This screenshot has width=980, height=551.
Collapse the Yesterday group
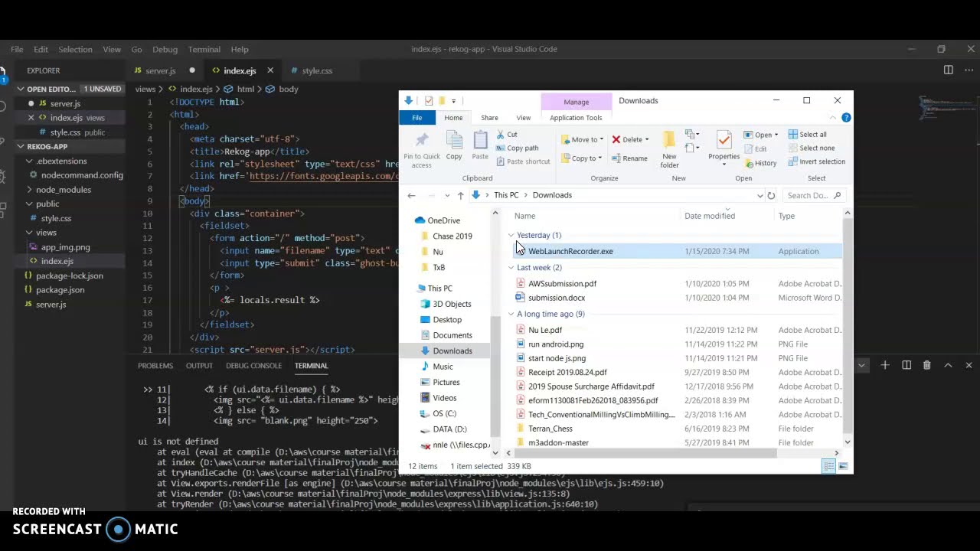511,235
